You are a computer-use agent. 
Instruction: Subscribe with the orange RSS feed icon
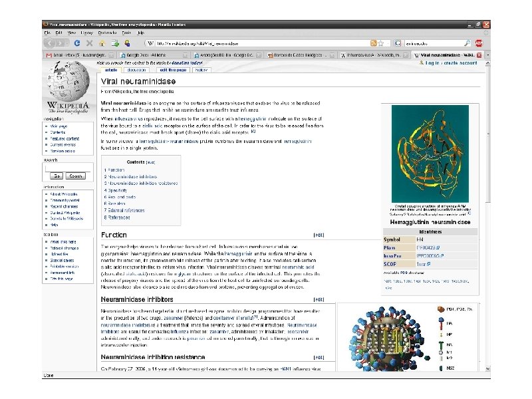click(373, 43)
